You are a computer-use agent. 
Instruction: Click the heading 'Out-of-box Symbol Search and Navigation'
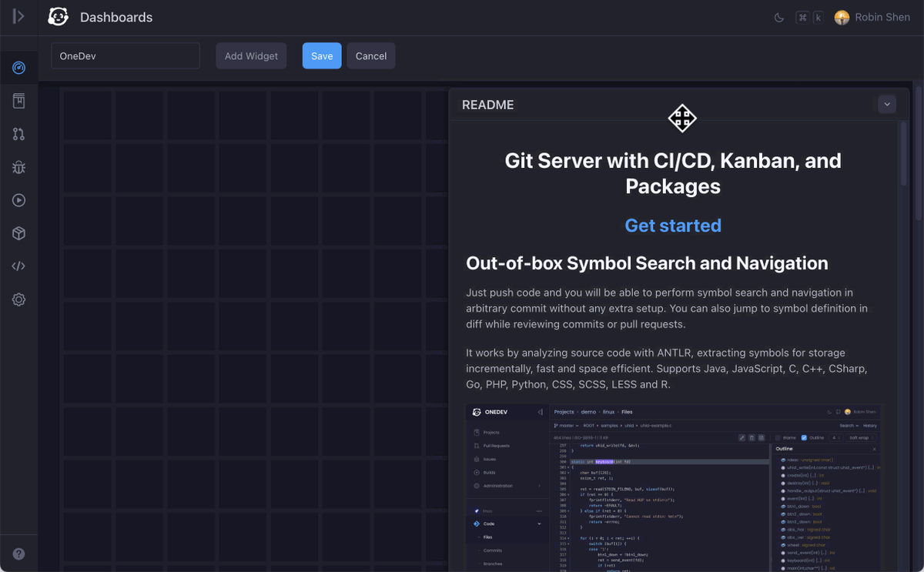(x=647, y=263)
